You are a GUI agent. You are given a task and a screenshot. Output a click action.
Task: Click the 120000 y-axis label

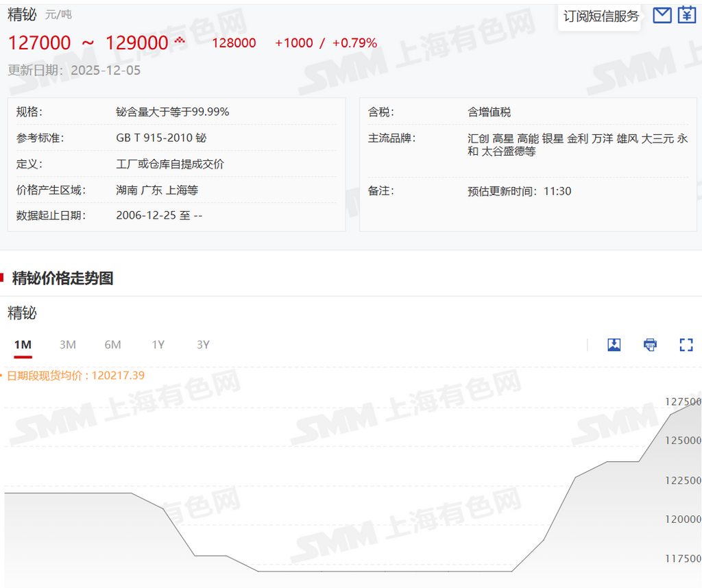(x=683, y=519)
